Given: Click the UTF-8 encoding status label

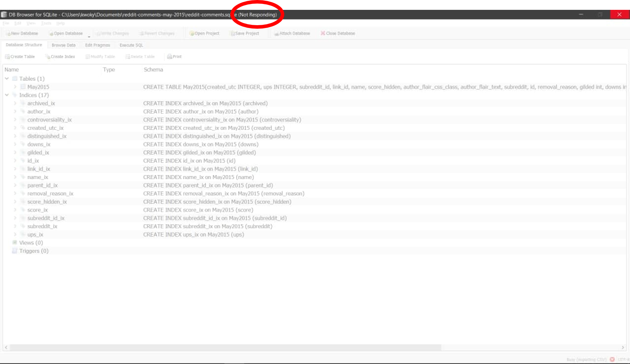Looking at the screenshot, I should 624,360.
